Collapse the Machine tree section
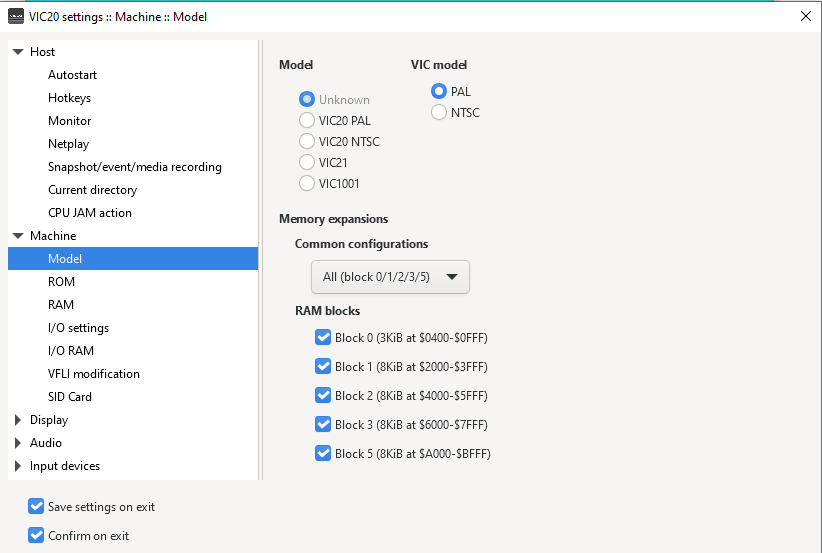Viewport: 822px width, 553px height. point(18,236)
